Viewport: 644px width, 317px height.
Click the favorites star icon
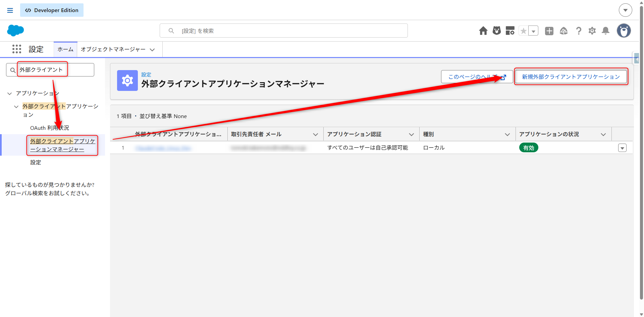point(523,31)
